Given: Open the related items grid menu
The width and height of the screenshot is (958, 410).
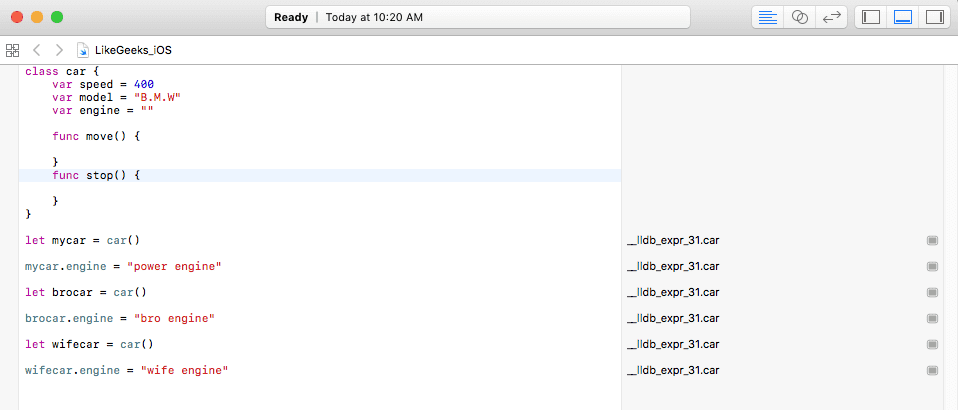Looking at the screenshot, I should coord(12,50).
